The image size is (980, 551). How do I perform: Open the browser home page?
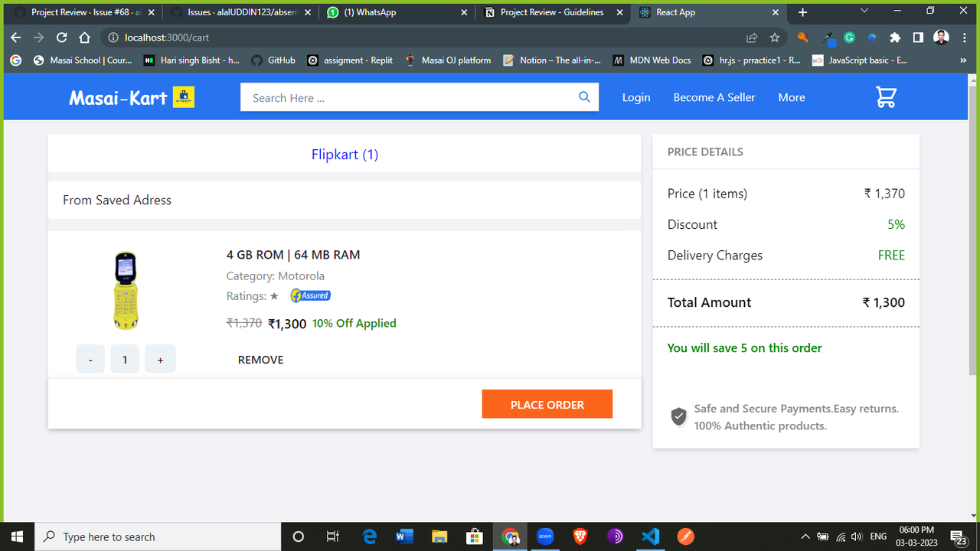pyautogui.click(x=86, y=37)
